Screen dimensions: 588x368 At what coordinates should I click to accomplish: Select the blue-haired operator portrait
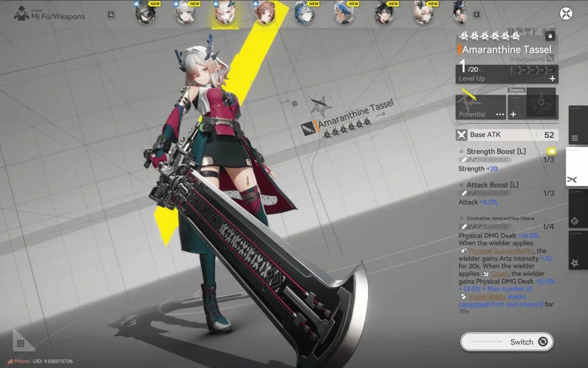pyautogui.click(x=305, y=13)
